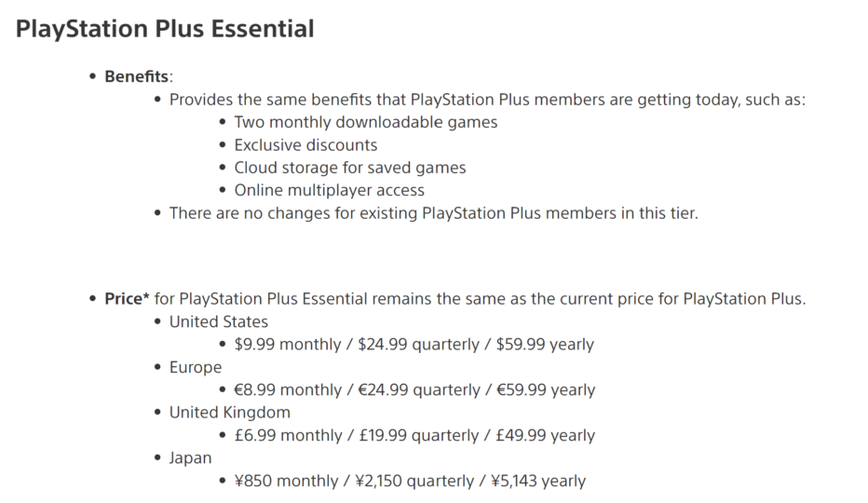Viewport: 868px width, 503px height.
Task: Click the ¥850 monthly price
Action: click(x=286, y=481)
